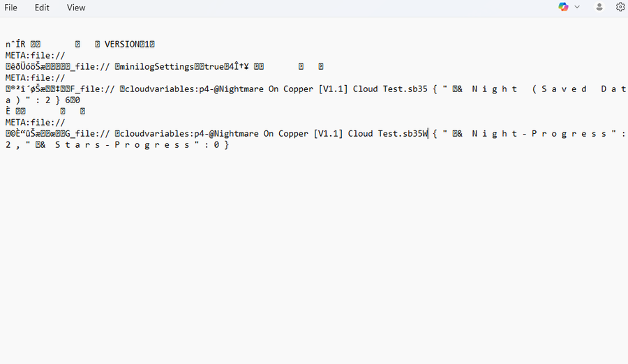Place cursor at 'n^ÍR' on first line

(15, 44)
